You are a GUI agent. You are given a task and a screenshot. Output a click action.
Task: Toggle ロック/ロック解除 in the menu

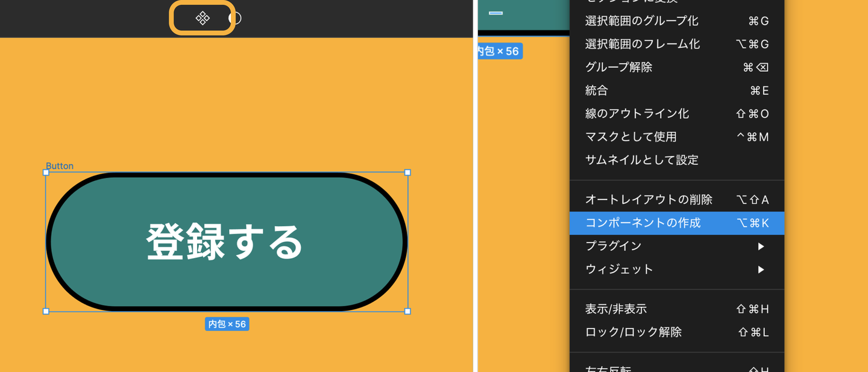coord(677,332)
